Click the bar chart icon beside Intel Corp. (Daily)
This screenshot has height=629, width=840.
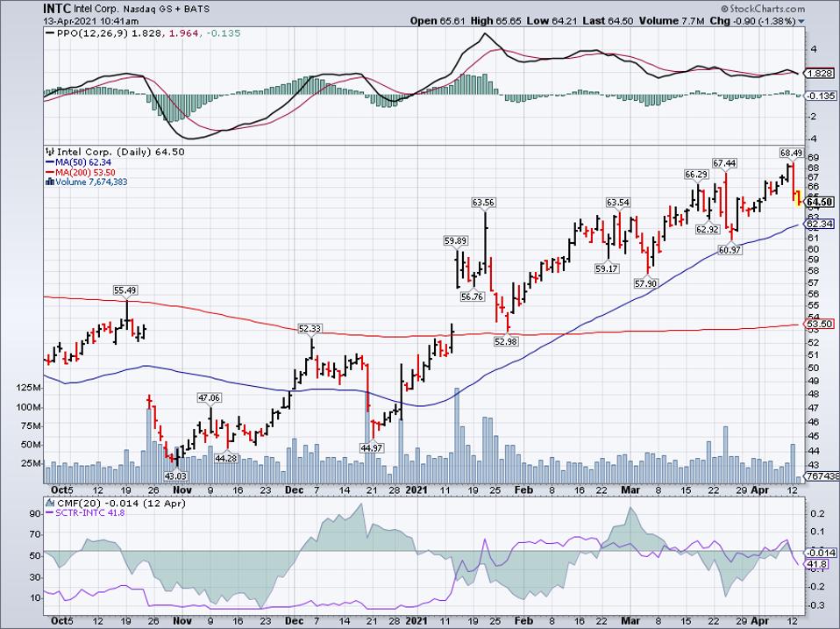51,152
